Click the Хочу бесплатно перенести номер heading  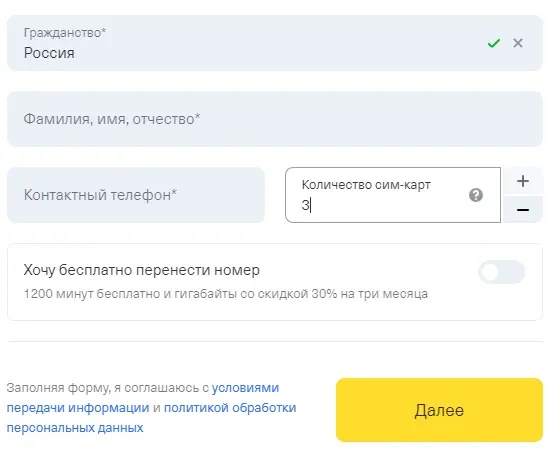[142, 270]
